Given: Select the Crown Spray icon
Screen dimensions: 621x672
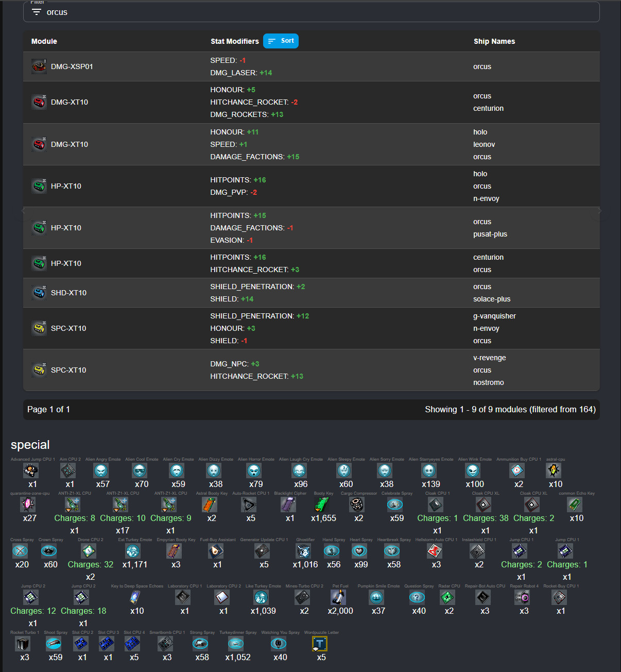Looking at the screenshot, I should 49,551.
